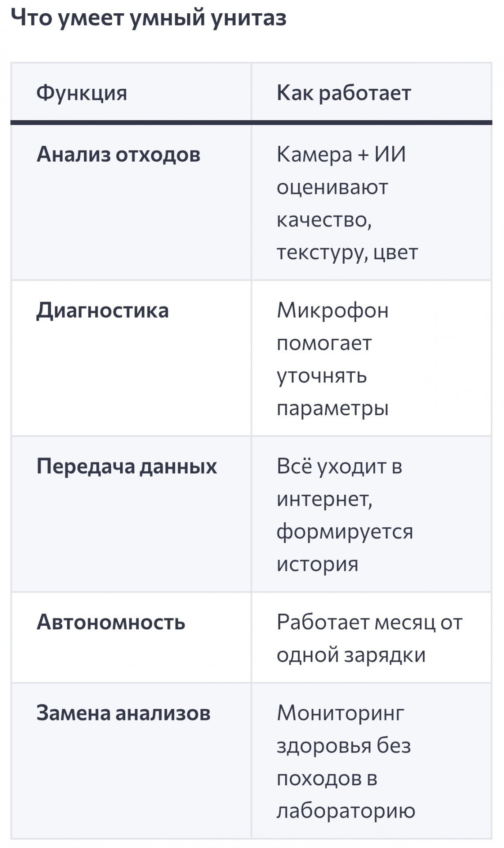This screenshot has height=848, width=504.
Task: Click the text 'Всё уходит в интернет'
Action: coord(339,482)
